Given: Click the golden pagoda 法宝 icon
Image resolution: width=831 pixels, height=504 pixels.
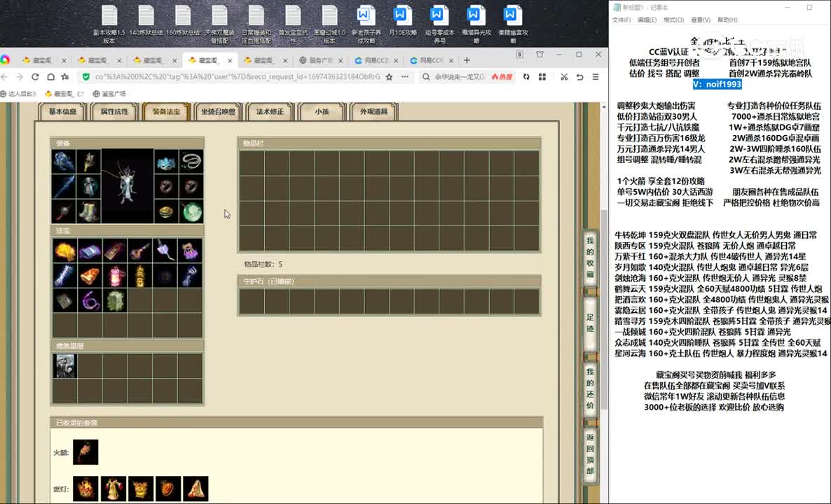Looking at the screenshot, I should point(139,275).
